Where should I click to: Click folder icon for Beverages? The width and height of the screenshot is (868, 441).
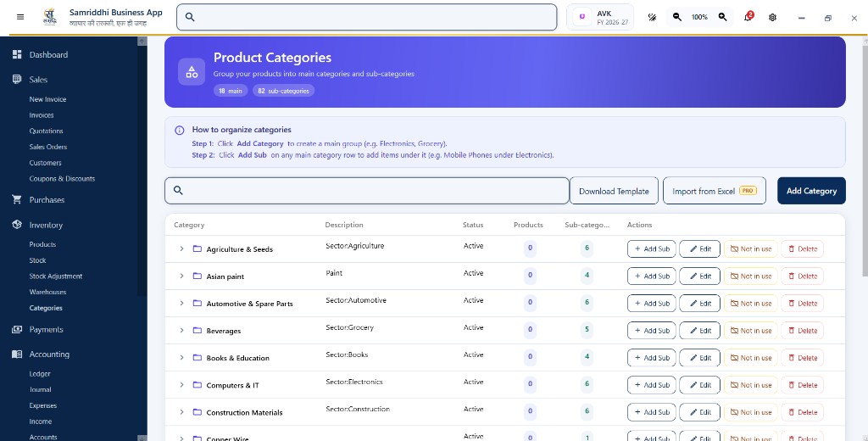[x=197, y=330]
